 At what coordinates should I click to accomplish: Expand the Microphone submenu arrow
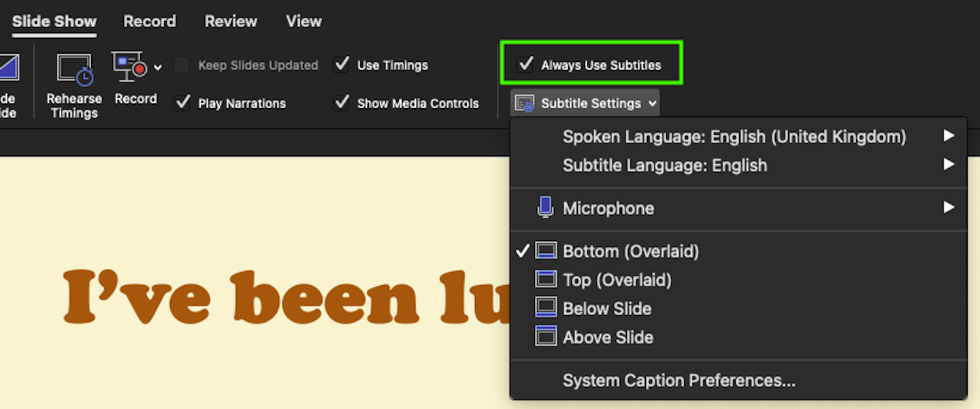click(948, 208)
